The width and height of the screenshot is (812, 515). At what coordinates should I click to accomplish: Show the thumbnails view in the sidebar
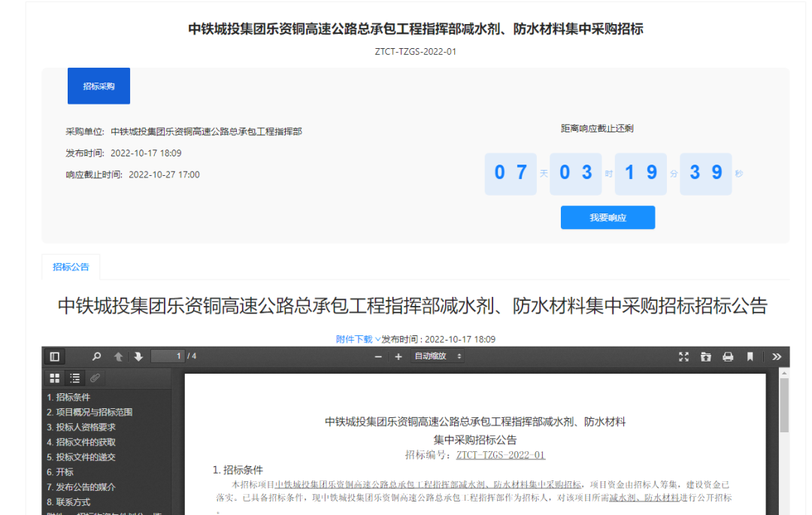coord(54,378)
